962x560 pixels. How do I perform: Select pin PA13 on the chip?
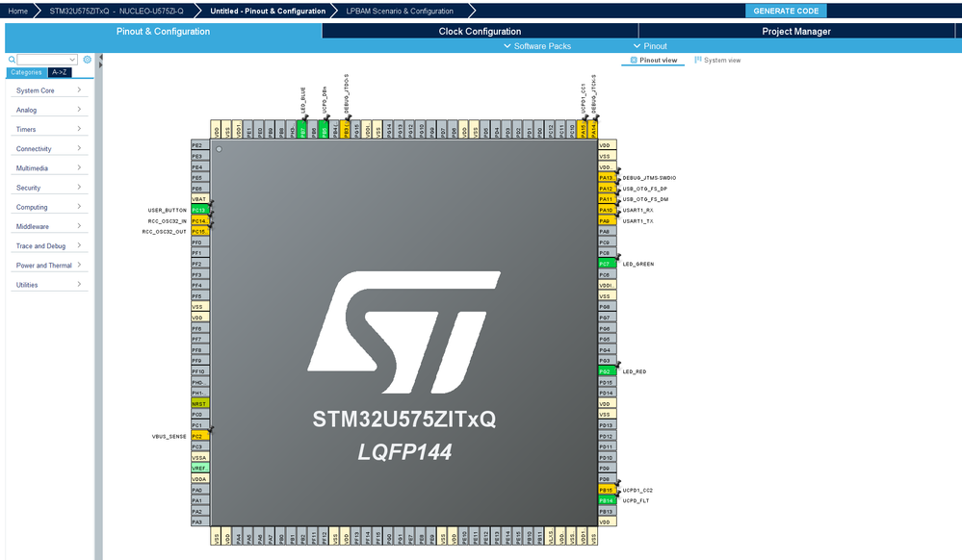[x=608, y=178]
